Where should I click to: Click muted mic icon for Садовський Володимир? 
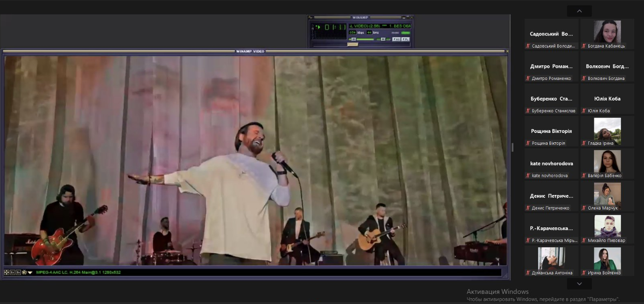click(528, 46)
